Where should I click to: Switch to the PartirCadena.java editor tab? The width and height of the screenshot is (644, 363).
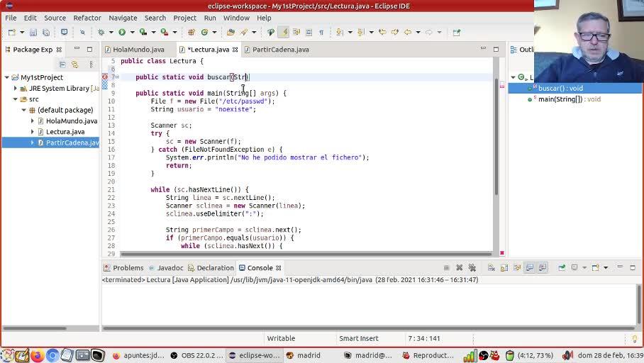pyautogui.click(x=280, y=50)
